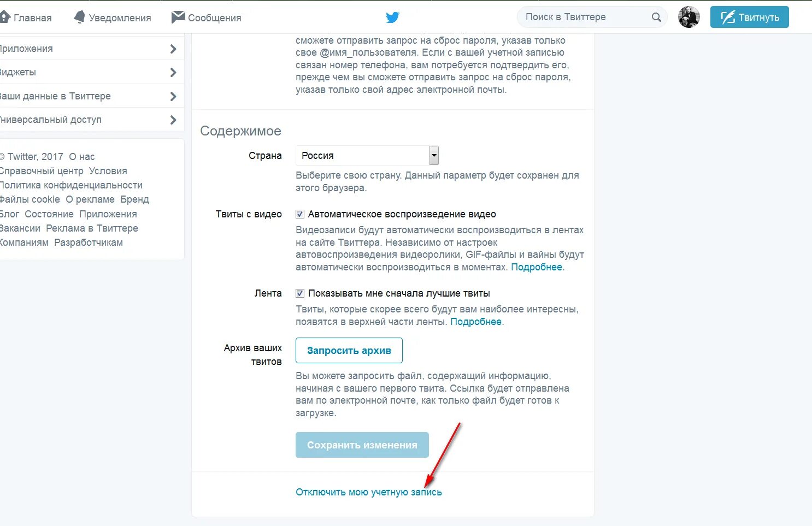Open Приложения settings section
Viewport: 812px width, 526px height.
(x=92, y=49)
